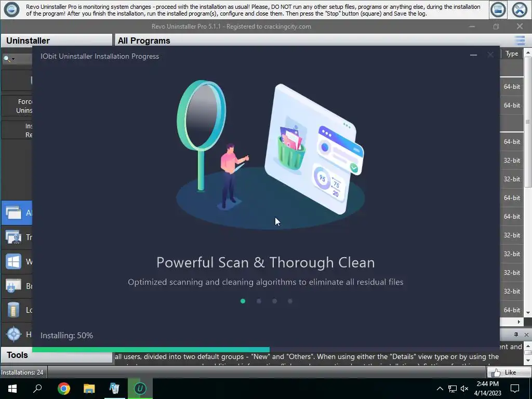Open the Windows Start menu
The width and height of the screenshot is (532, 399).
[x=12, y=389]
